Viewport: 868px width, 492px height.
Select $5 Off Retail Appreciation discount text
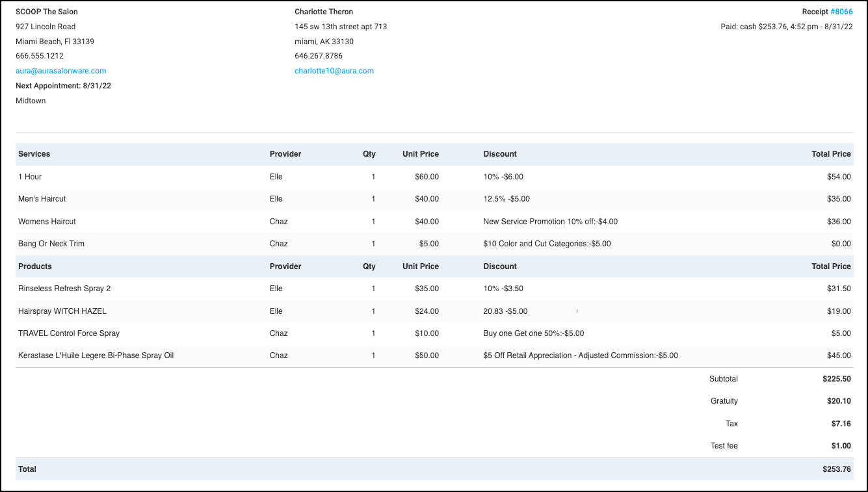581,356
